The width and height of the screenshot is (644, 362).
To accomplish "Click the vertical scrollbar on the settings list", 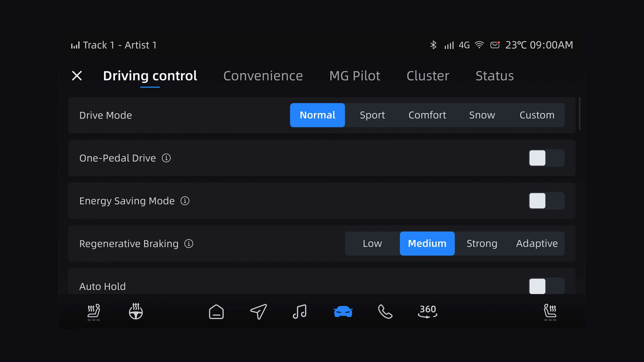I will pos(580,114).
